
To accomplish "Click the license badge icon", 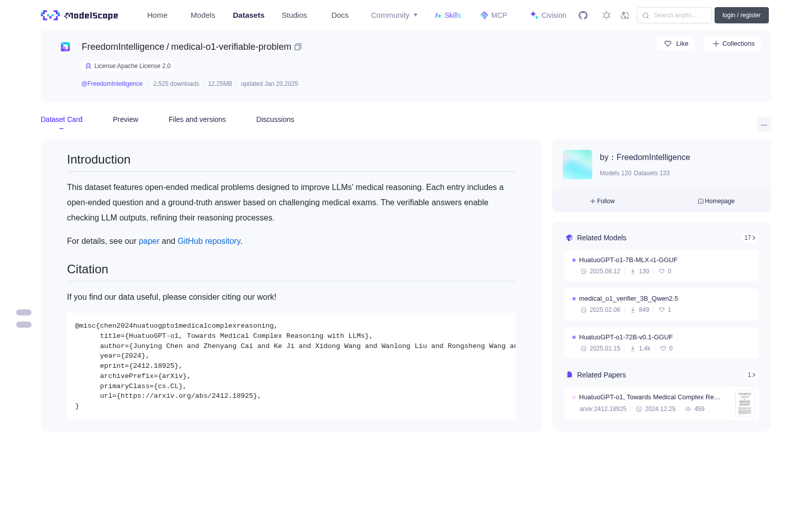I will click(88, 66).
